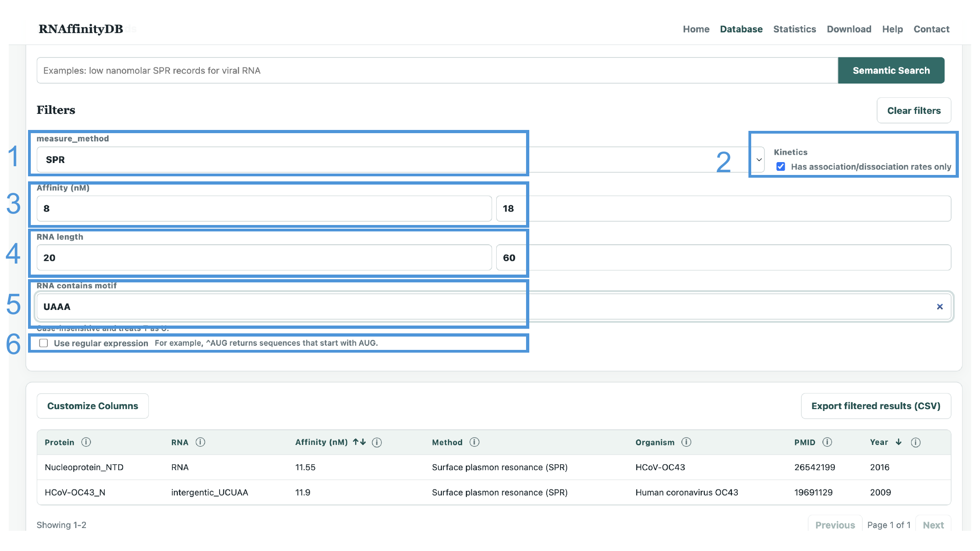Viewport: 980px width, 551px height.
Task: Click the info icon next to Year header
Action: coord(916,442)
